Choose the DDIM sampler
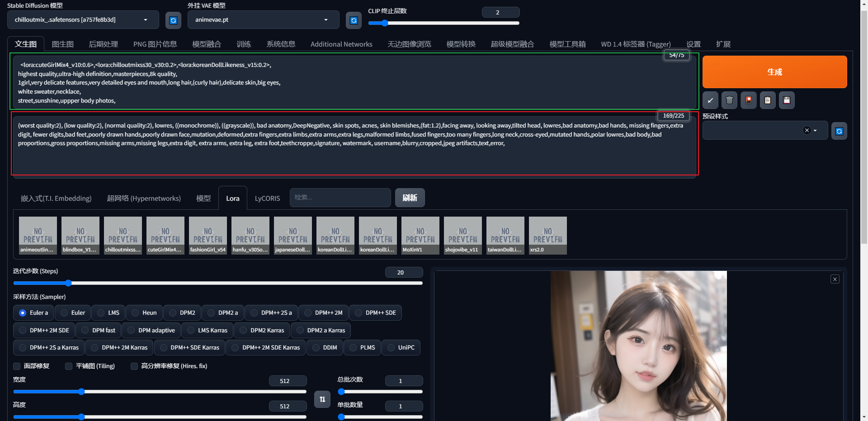Screen dimensions: 868x421 tap(325, 348)
